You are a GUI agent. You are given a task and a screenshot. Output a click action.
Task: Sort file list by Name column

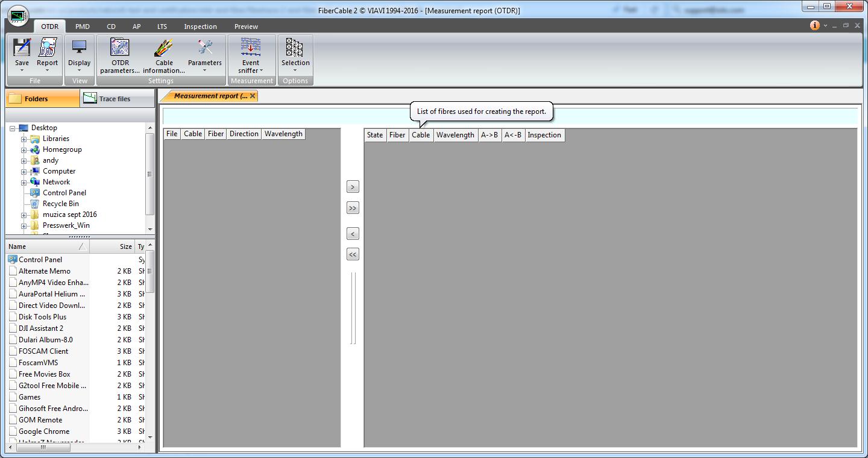[x=47, y=246]
